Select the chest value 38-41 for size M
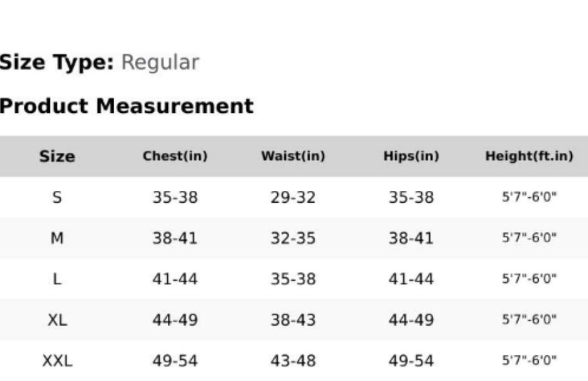Viewport: 588px width, 381px height. point(175,238)
